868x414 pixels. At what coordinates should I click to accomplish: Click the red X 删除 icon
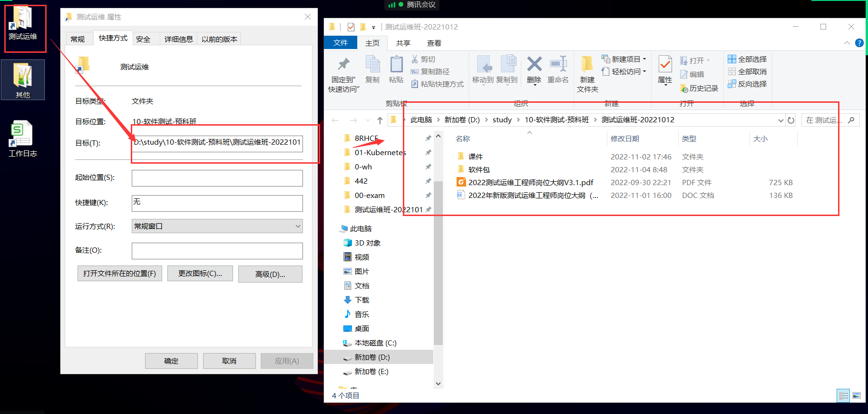[x=534, y=64]
